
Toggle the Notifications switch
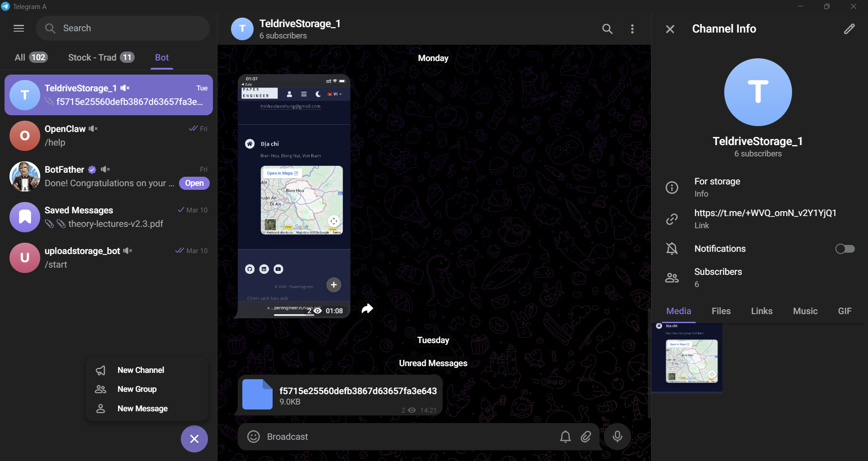[844, 249]
